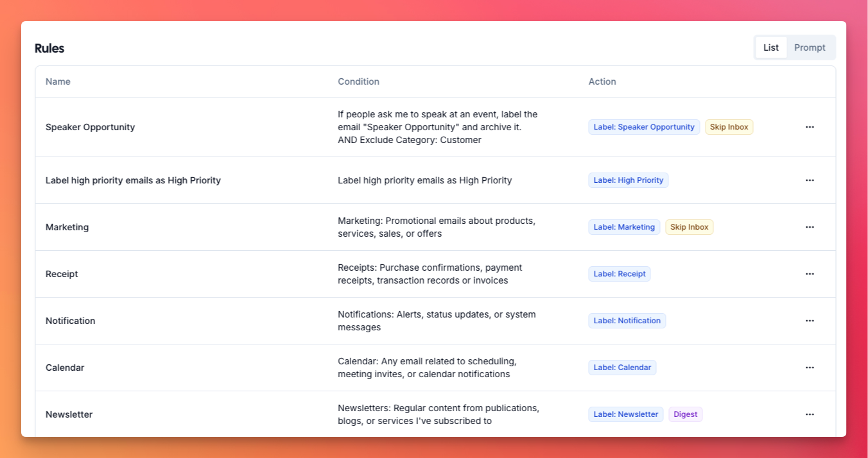Select the Speaker Opportunity rule name
The height and width of the screenshot is (458, 868).
click(91, 127)
